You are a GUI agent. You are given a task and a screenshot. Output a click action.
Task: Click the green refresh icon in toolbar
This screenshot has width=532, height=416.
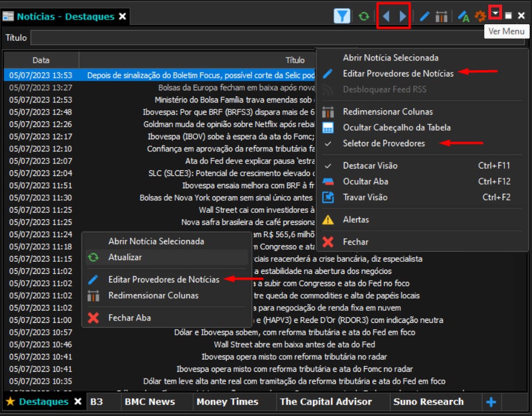[x=363, y=16]
